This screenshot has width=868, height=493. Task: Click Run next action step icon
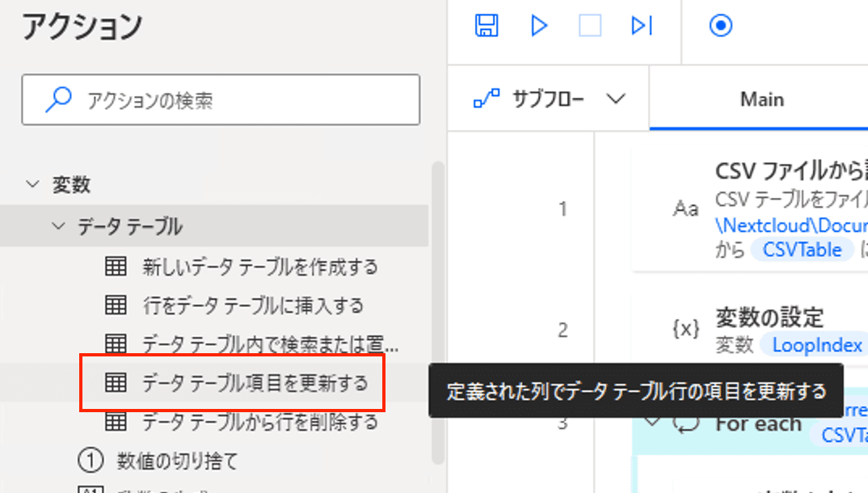point(642,26)
